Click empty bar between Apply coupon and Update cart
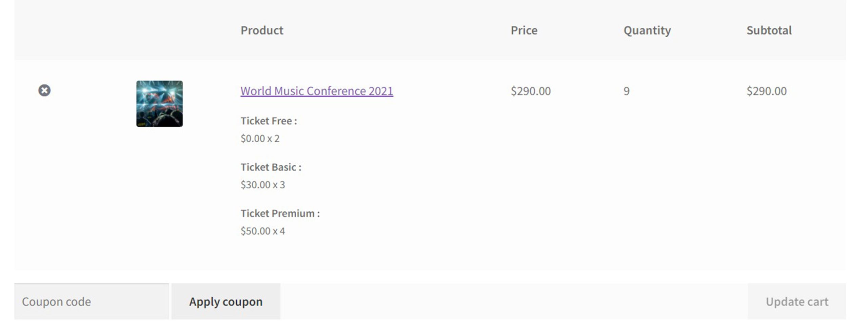The image size is (868, 332). click(x=514, y=301)
